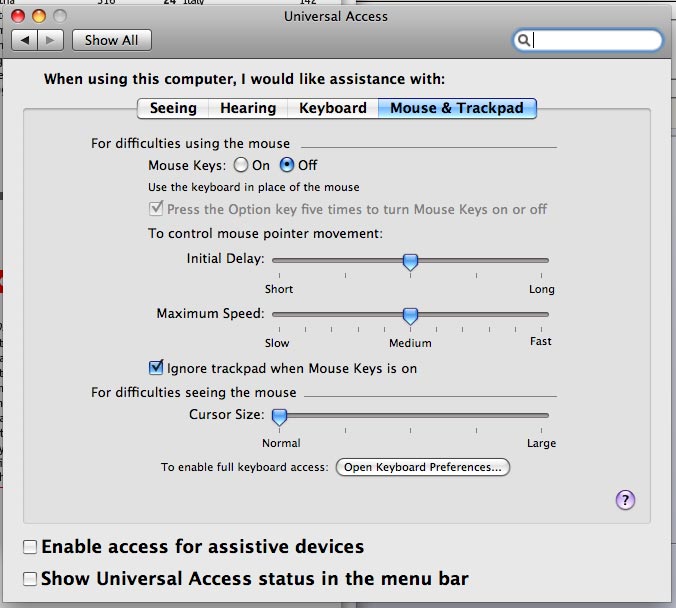Click the magnifying glass in search field
Image resolution: width=676 pixels, height=608 pixels.
pos(523,40)
